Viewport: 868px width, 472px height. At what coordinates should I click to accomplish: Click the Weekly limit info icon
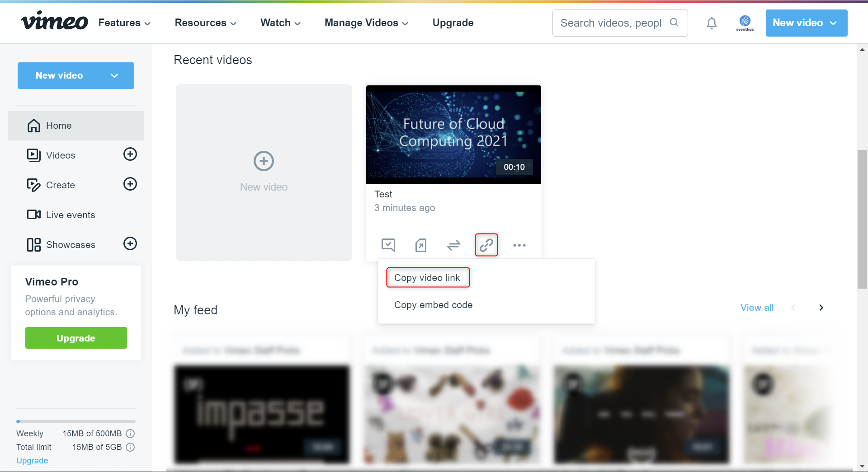click(130, 434)
